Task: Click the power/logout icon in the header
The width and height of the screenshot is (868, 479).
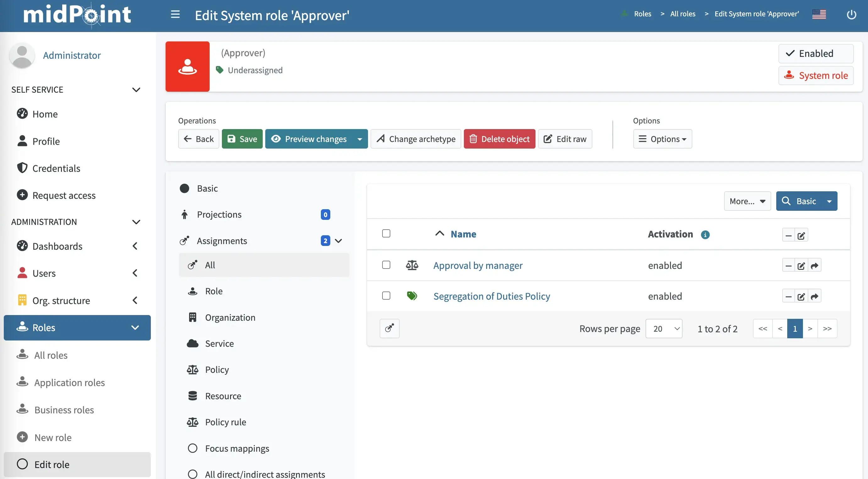Action: [851, 14]
